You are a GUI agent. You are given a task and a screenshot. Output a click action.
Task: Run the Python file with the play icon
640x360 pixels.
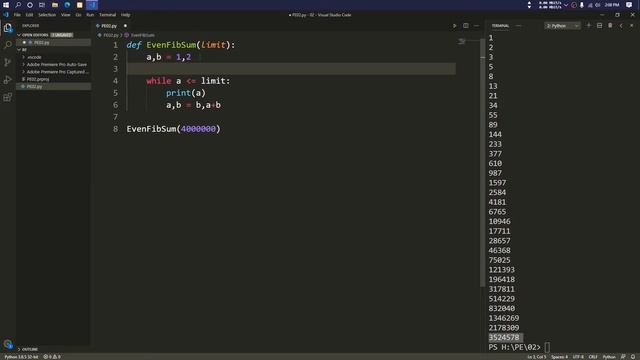454,26
